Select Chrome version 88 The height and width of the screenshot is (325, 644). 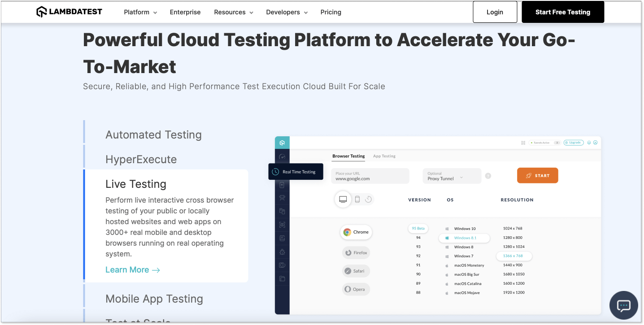coord(418,292)
